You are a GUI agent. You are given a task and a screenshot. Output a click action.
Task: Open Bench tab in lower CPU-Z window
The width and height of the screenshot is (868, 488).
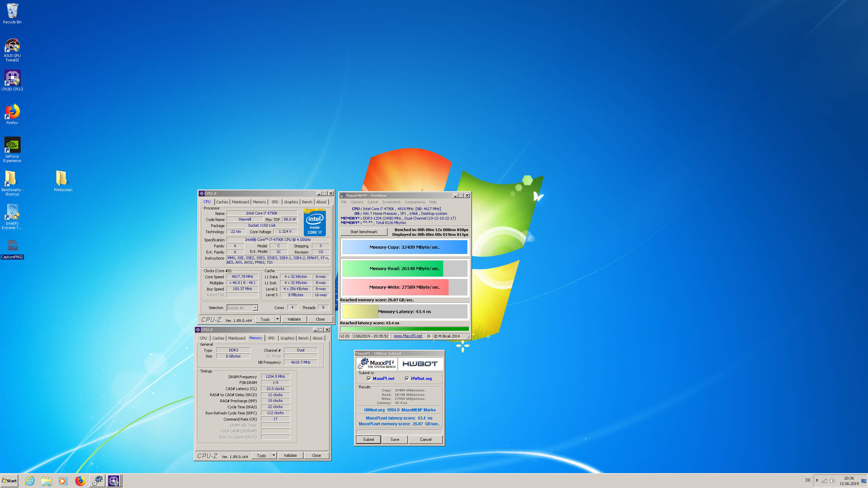click(x=303, y=338)
